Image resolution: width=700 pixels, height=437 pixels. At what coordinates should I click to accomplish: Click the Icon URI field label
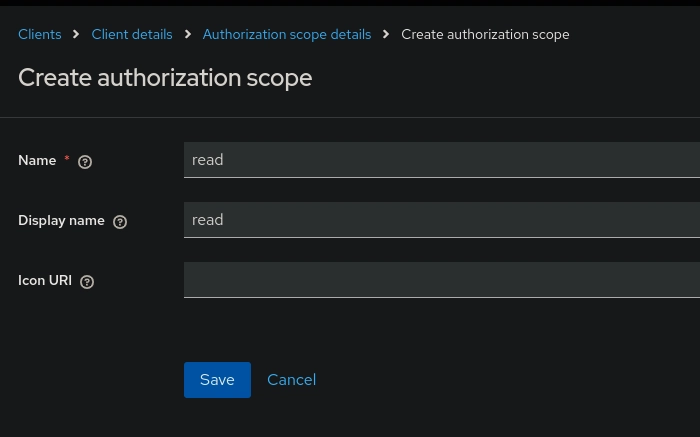[x=45, y=280]
